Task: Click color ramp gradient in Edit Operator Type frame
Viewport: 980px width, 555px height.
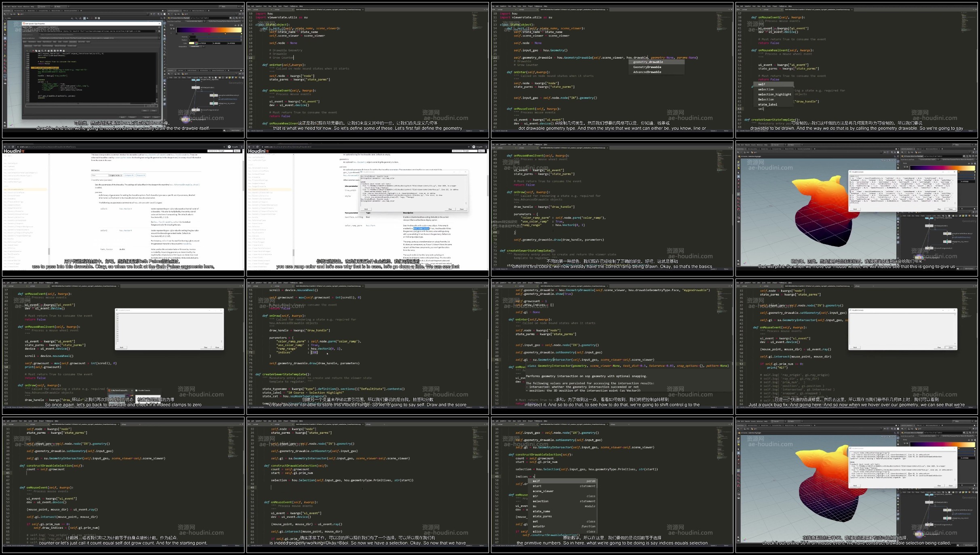Action: 209,30
